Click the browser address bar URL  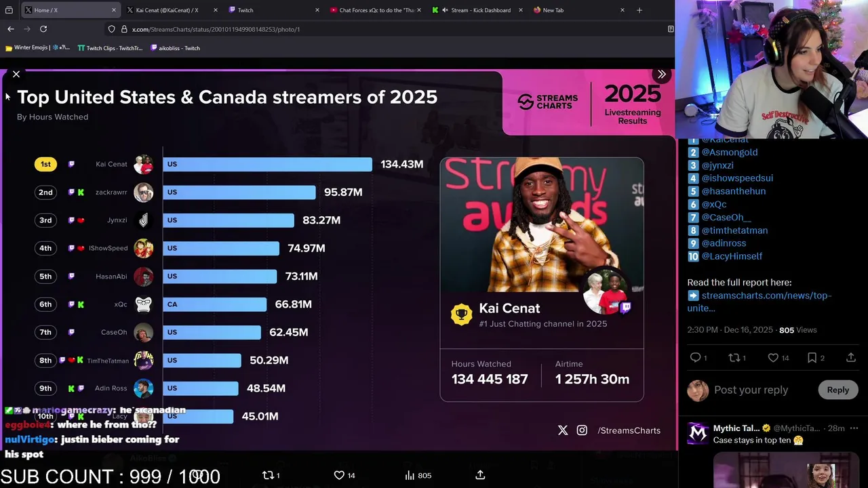point(216,29)
